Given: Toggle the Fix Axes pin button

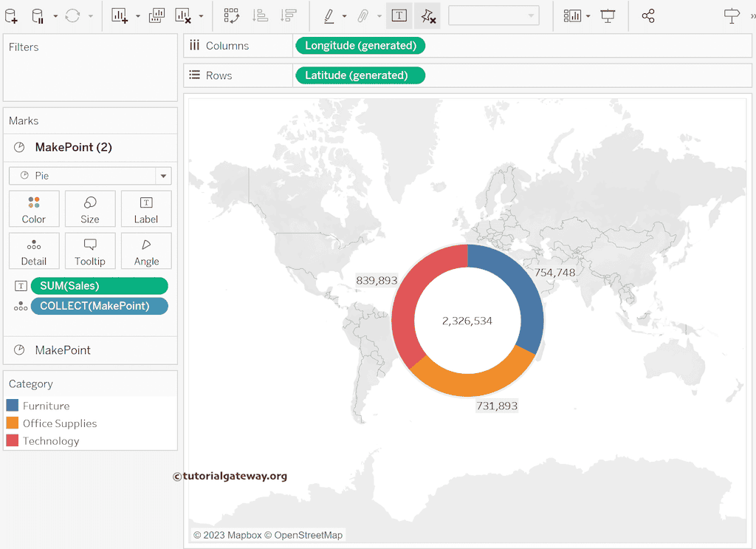Looking at the screenshot, I should pos(427,16).
